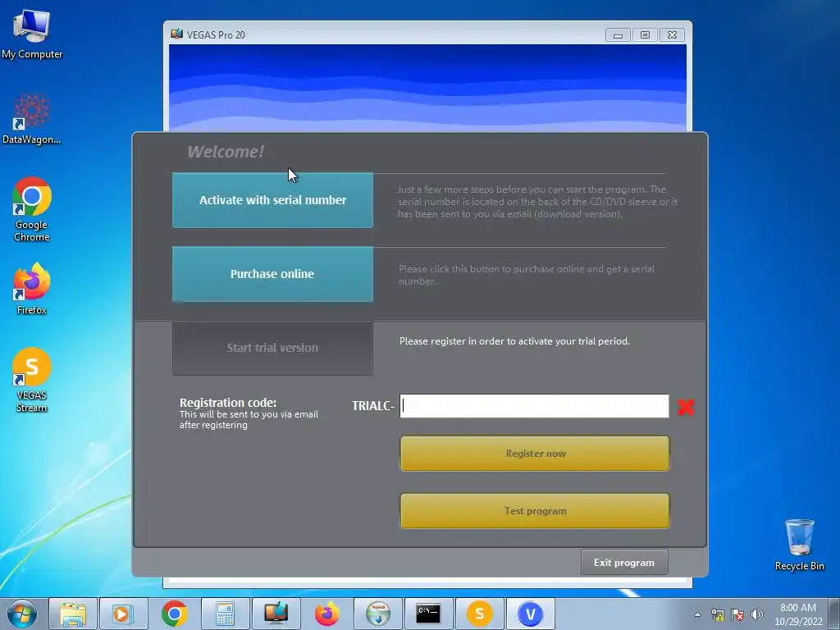840x630 pixels.
Task: Close the VEGAS Pro 20 window
Action: [x=673, y=34]
